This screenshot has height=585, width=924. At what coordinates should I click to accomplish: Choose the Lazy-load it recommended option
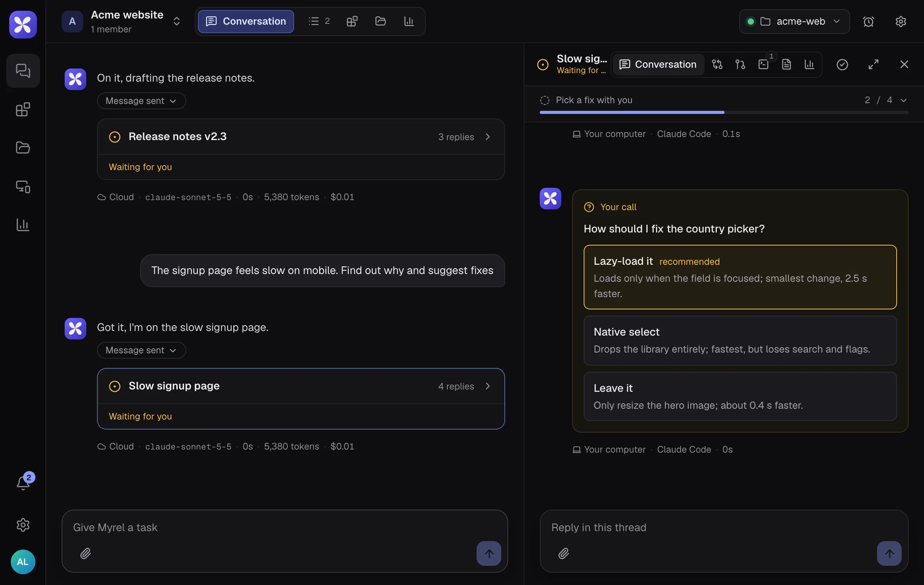pos(740,277)
